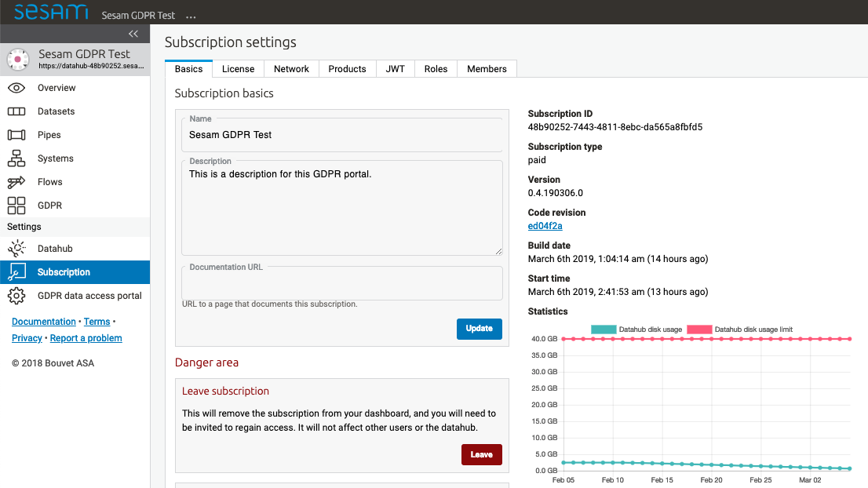Click the Danger area heading
Viewport: 868px width, 488px height.
206,362
